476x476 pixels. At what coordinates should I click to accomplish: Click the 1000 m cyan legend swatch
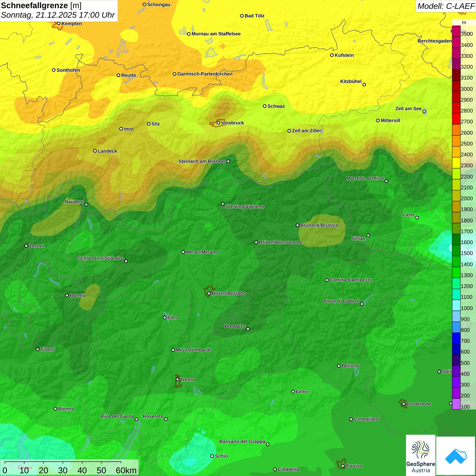click(x=456, y=305)
